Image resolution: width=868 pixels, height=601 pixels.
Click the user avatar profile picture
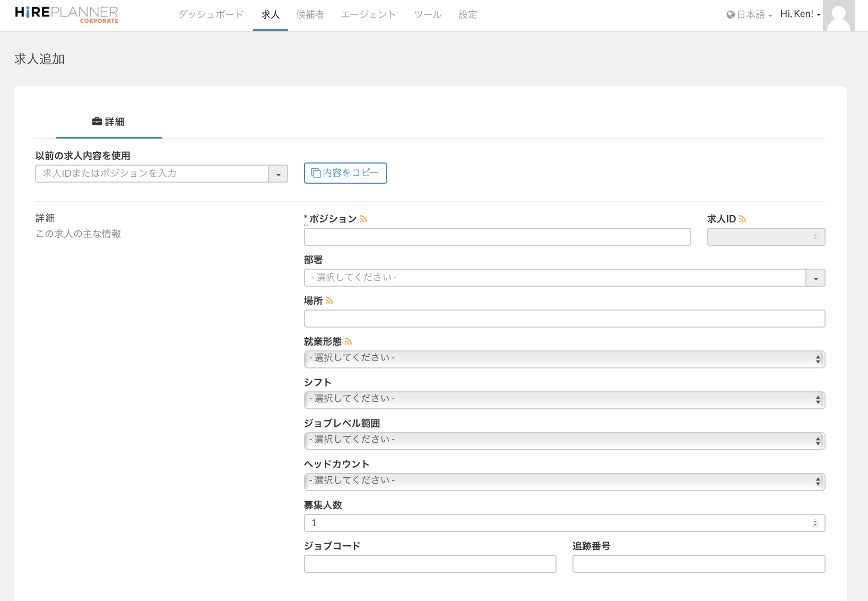coord(838,16)
